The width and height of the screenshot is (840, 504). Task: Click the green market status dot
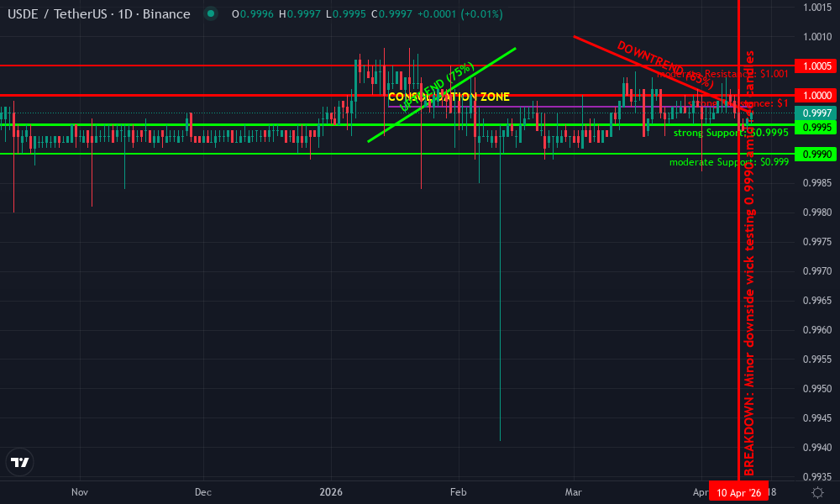click(211, 14)
